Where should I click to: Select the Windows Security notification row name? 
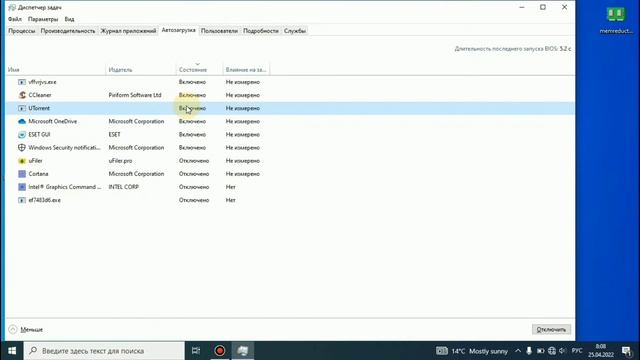click(x=64, y=147)
